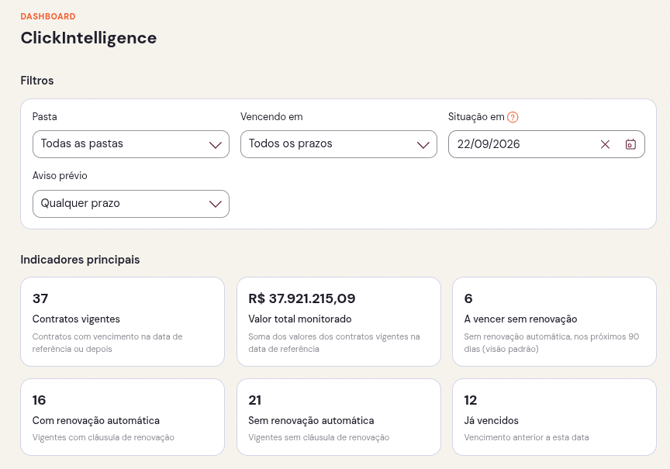Screen dimensions: 670x469
Task: Click the Vencendo em filter label
Action: tap(271, 117)
